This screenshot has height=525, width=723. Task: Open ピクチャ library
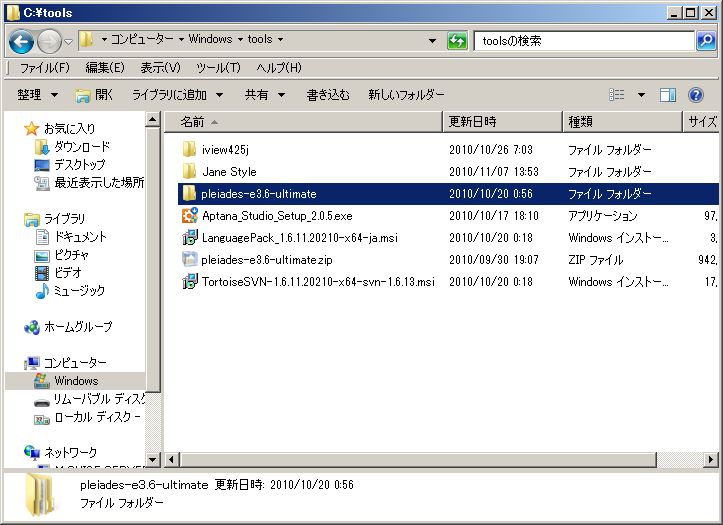[71, 254]
